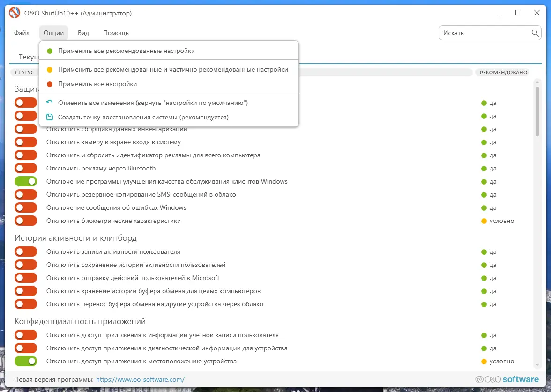Open the Вид menu
The image size is (551, 392).
click(x=83, y=33)
